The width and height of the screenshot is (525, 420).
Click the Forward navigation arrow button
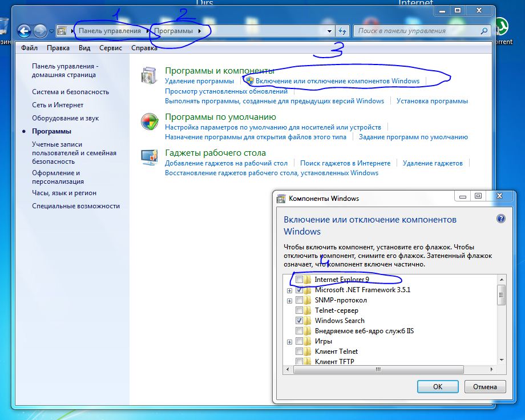(40, 31)
